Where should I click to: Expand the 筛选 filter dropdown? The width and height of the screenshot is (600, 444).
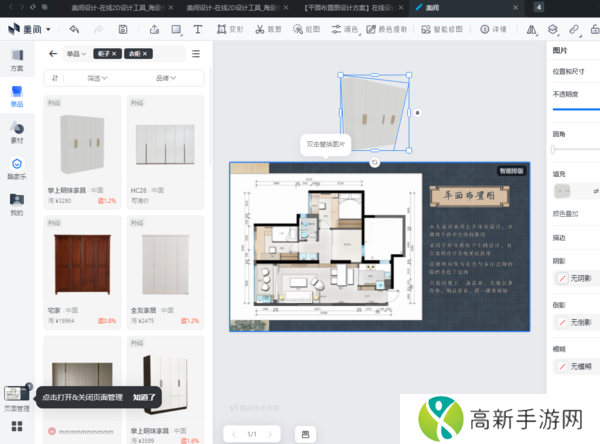98,78
